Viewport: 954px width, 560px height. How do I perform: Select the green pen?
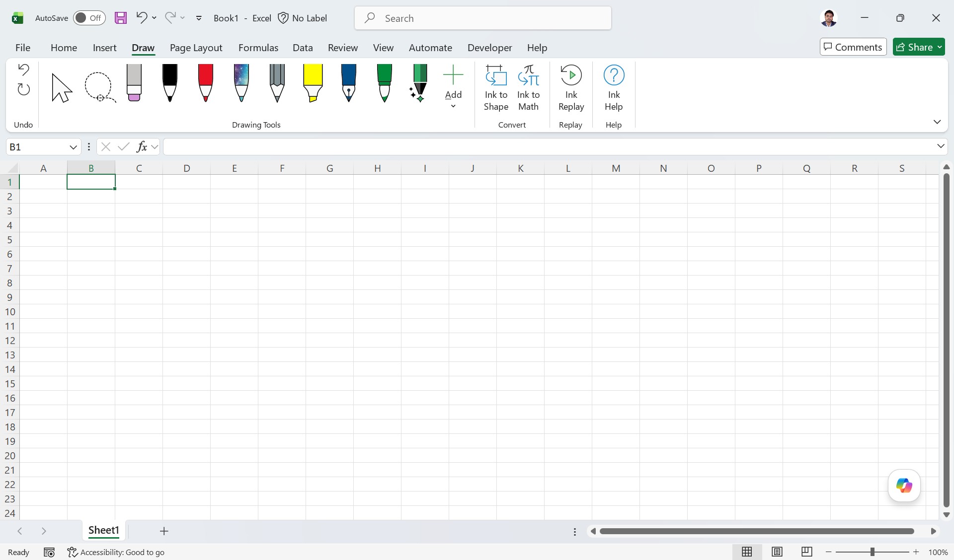tap(385, 83)
